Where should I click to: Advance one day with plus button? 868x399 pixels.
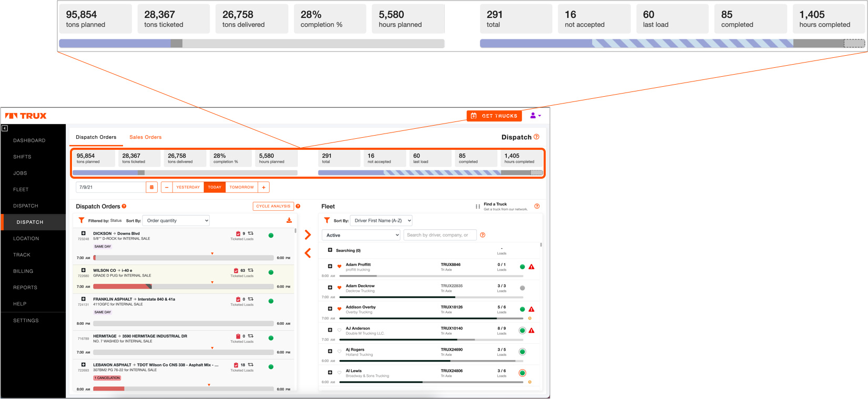264,187
